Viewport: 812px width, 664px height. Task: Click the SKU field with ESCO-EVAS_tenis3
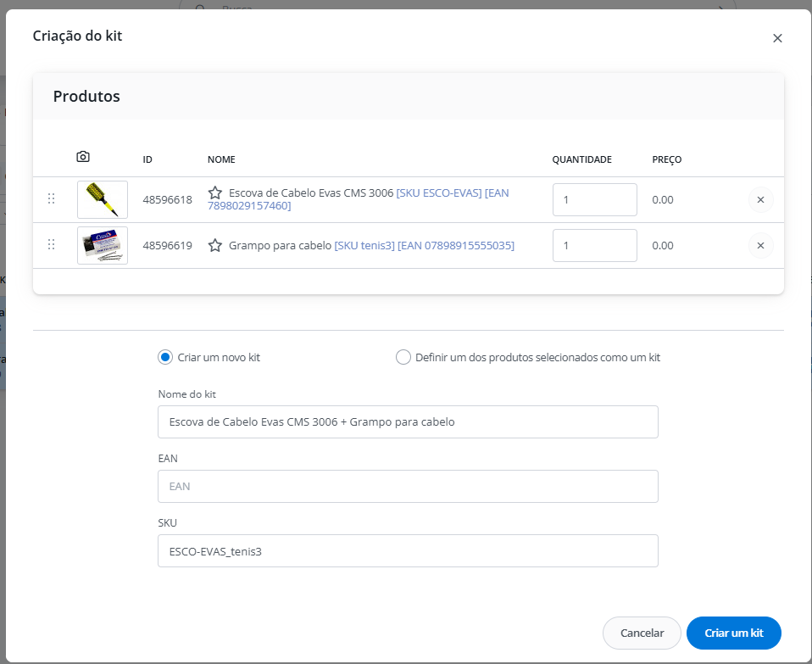(408, 550)
